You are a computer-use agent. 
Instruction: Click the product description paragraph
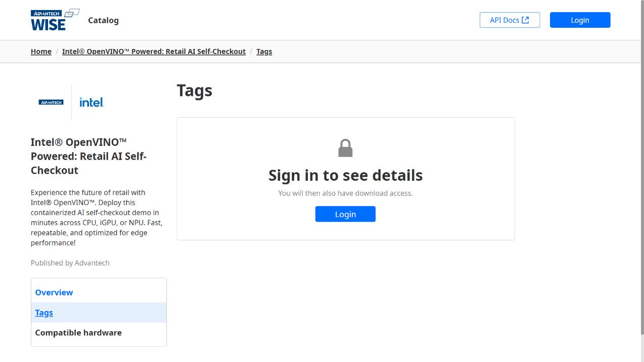pos(97,218)
